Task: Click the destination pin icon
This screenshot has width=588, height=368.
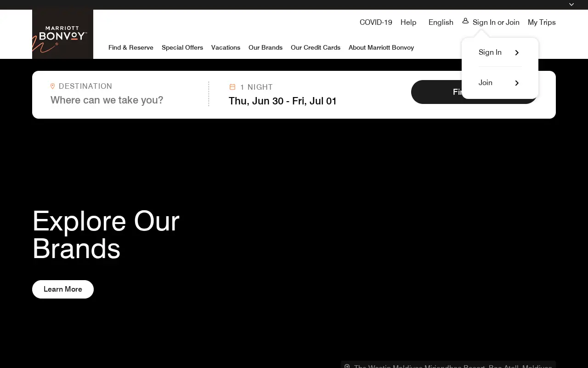Action: (52, 86)
